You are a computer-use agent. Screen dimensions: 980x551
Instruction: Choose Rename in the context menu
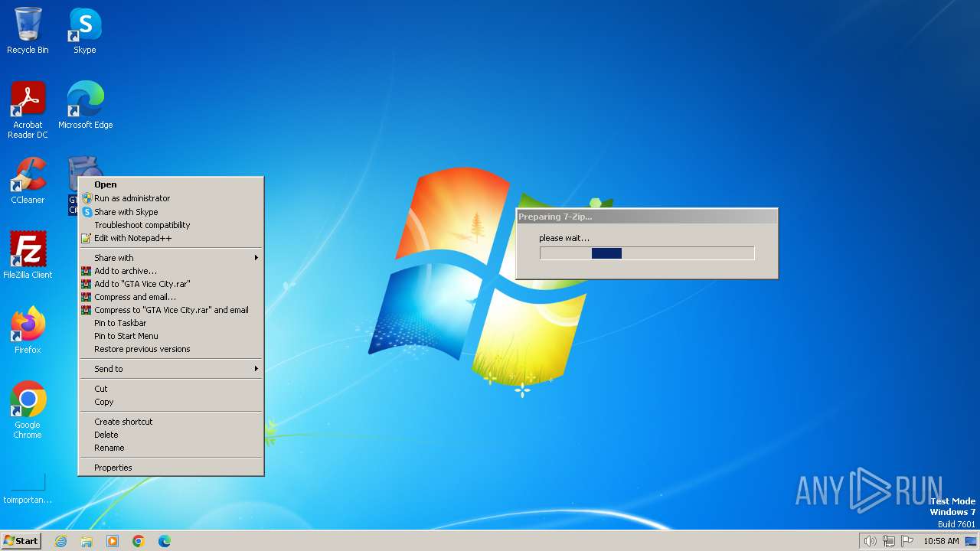[171, 448]
